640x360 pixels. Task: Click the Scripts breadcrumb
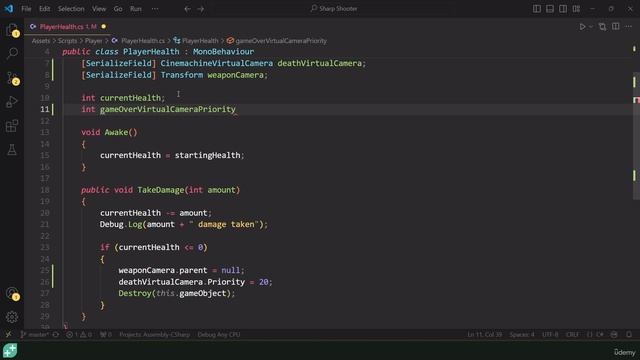[67, 41]
